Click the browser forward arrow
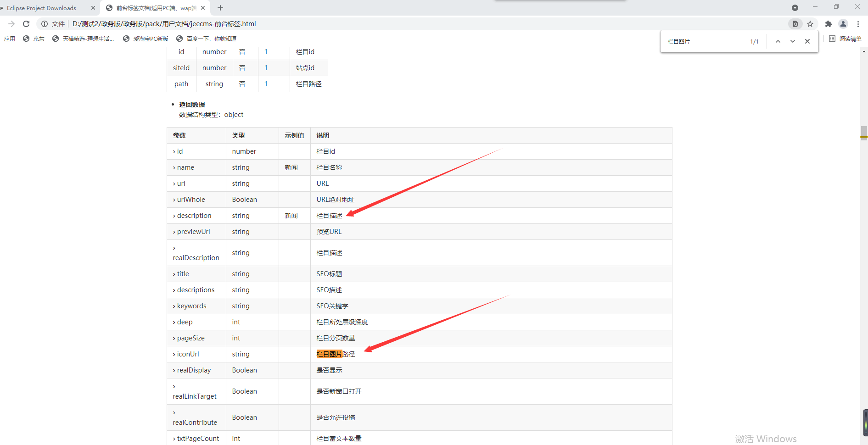This screenshot has width=868, height=445. [x=11, y=24]
